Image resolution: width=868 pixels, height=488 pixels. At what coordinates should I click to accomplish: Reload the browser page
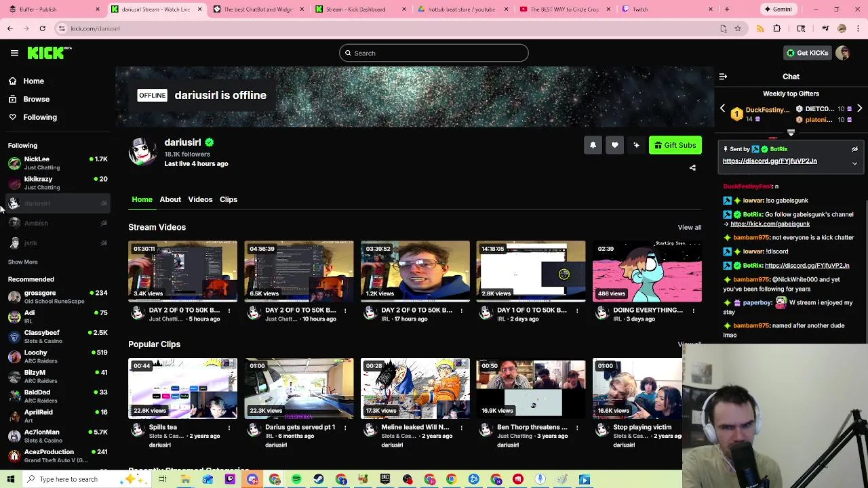[x=42, y=28]
